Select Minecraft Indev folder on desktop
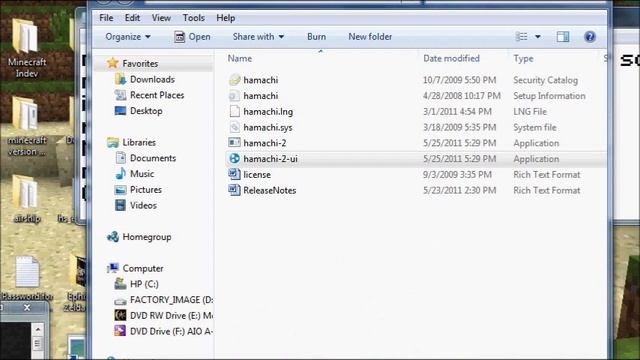Viewport: 640px width, 360px height. click(x=27, y=48)
